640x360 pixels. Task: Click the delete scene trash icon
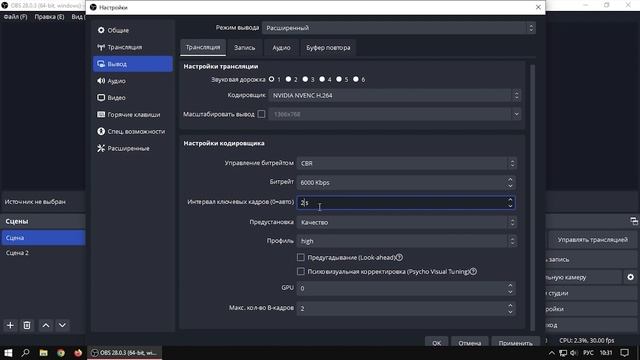coord(27,325)
